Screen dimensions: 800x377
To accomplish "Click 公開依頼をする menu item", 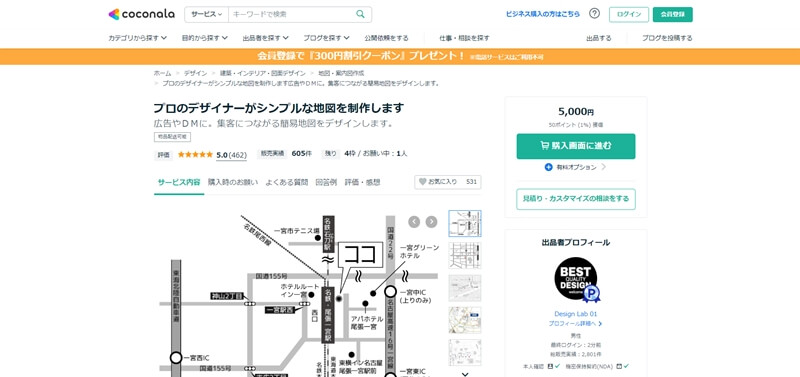I will 386,38.
